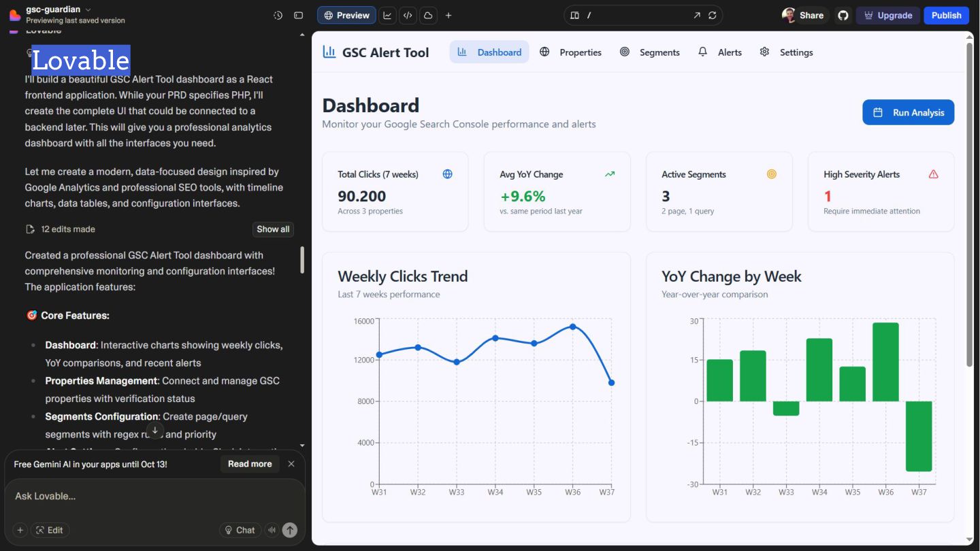
Task: Open the analytics chart icon in toolbar
Action: pos(387,15)
